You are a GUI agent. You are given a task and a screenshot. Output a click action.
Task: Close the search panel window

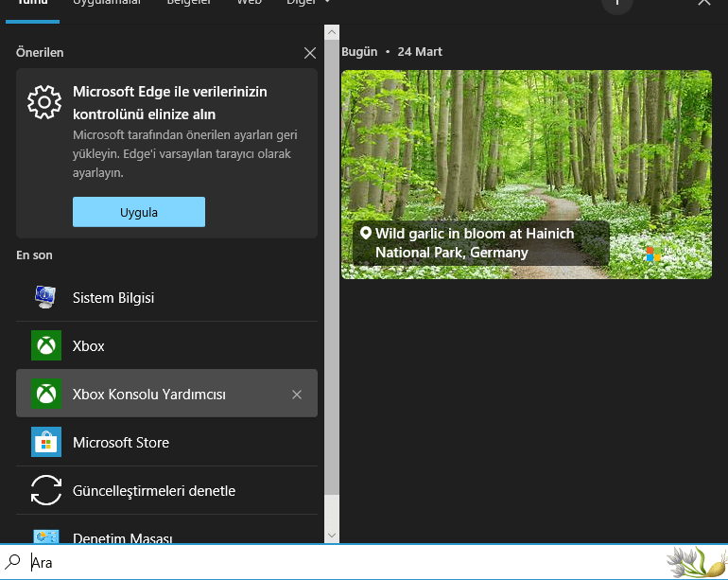click(x=703, y=2)
